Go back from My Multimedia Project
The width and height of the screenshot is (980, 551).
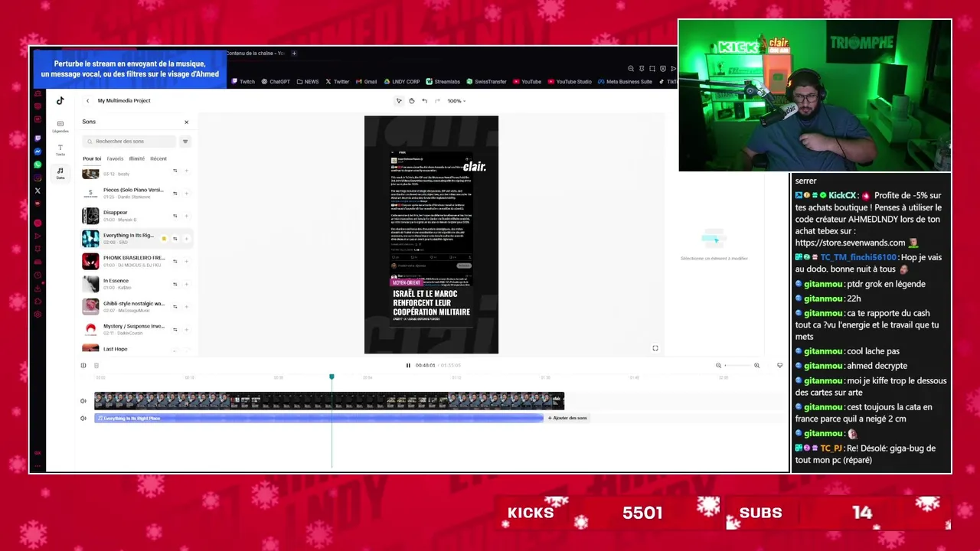(87, 101)
